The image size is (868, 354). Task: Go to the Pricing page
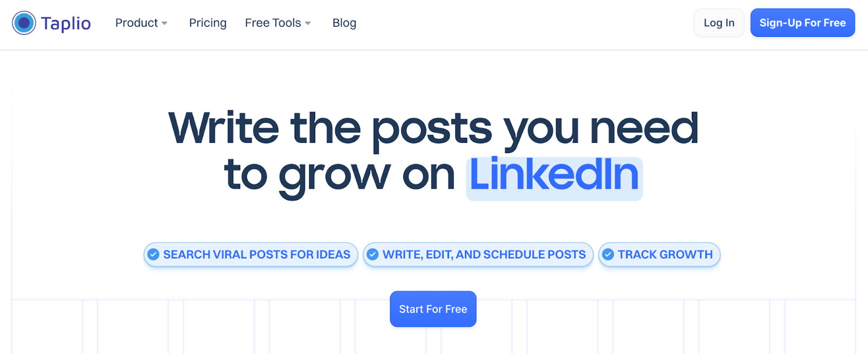[208, 23]
